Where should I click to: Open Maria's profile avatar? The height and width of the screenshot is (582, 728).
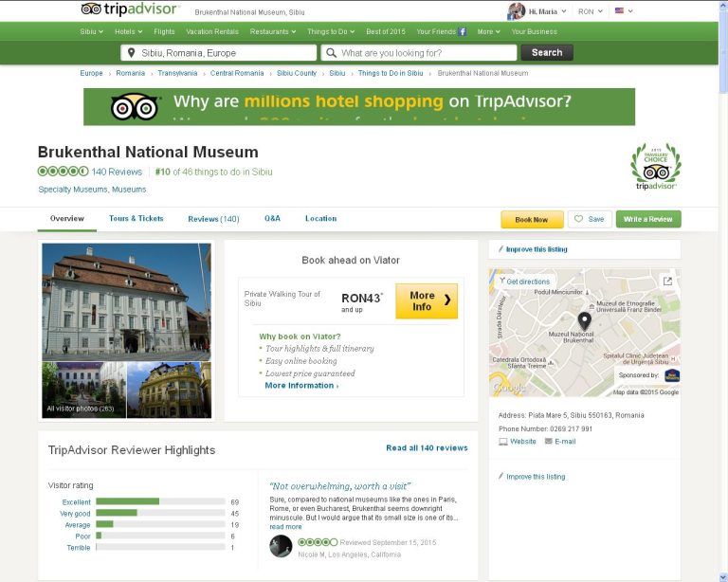[517, 11]
